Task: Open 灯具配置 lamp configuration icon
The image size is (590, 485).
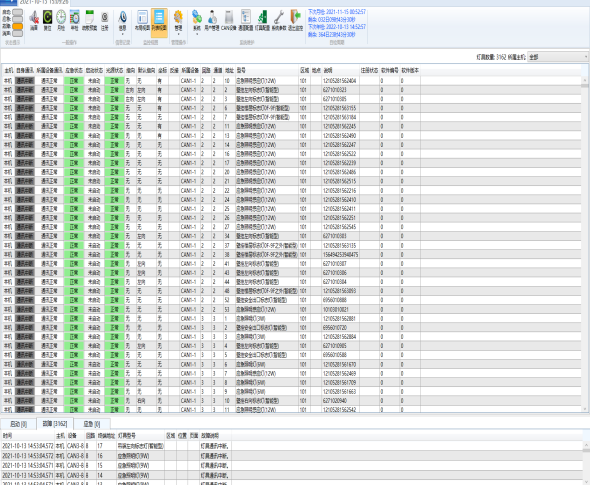Action: pyautogui.click(x=262, y=21)
